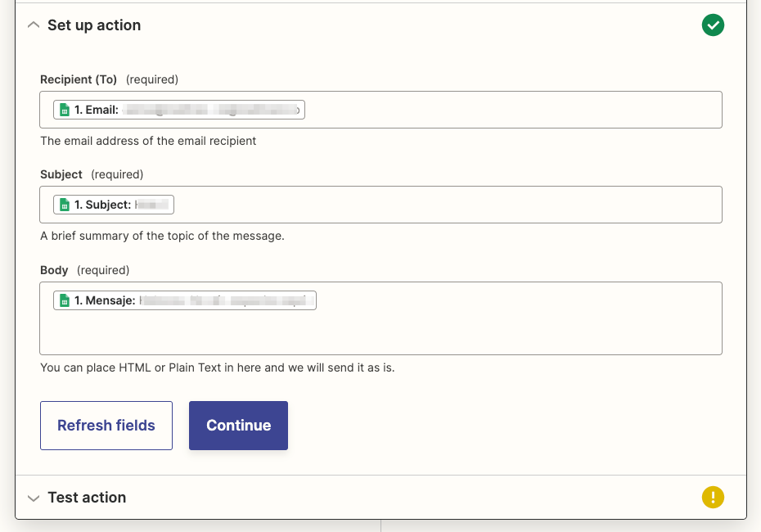The height and width of the screenshot is (532, 761).
Task: Click the 'Body' field label
Action: (55, 270)
